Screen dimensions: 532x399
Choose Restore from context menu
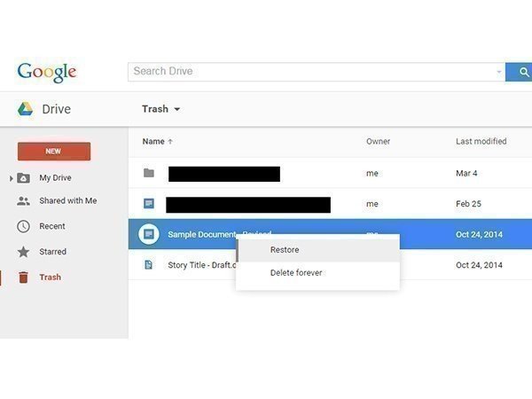point(285,250)
